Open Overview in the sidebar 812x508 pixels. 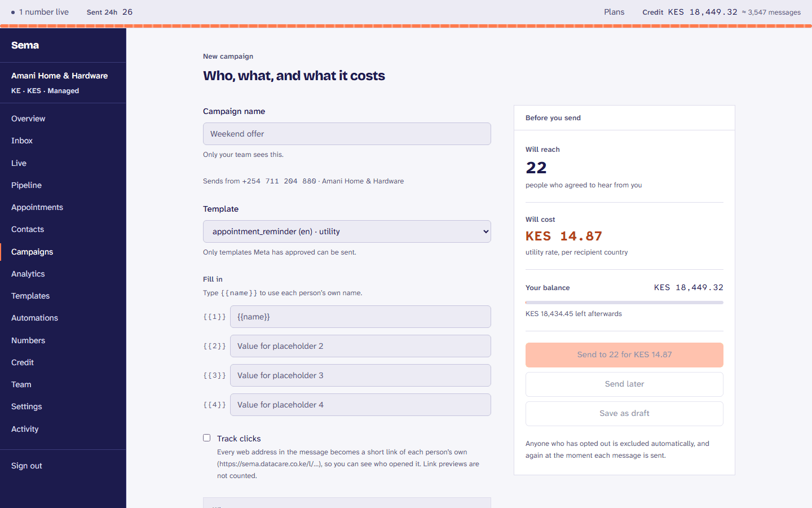[63, 119]
